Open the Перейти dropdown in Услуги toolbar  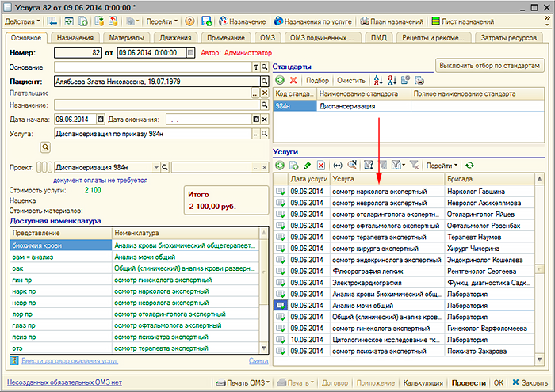(x=442, y=166)
